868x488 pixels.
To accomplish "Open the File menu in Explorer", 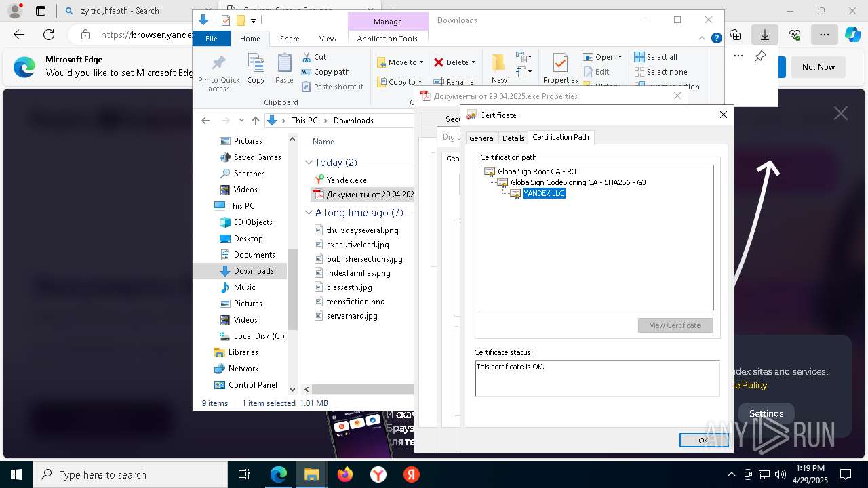I will pyautogui.click(x=211, y=39).
